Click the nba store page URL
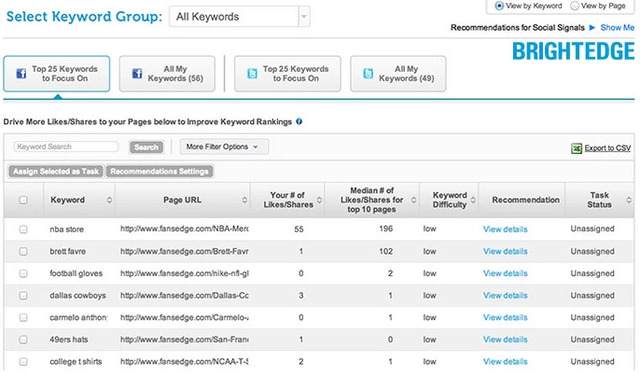The width and height of the screenshot is (640, 375). [184, 229]
